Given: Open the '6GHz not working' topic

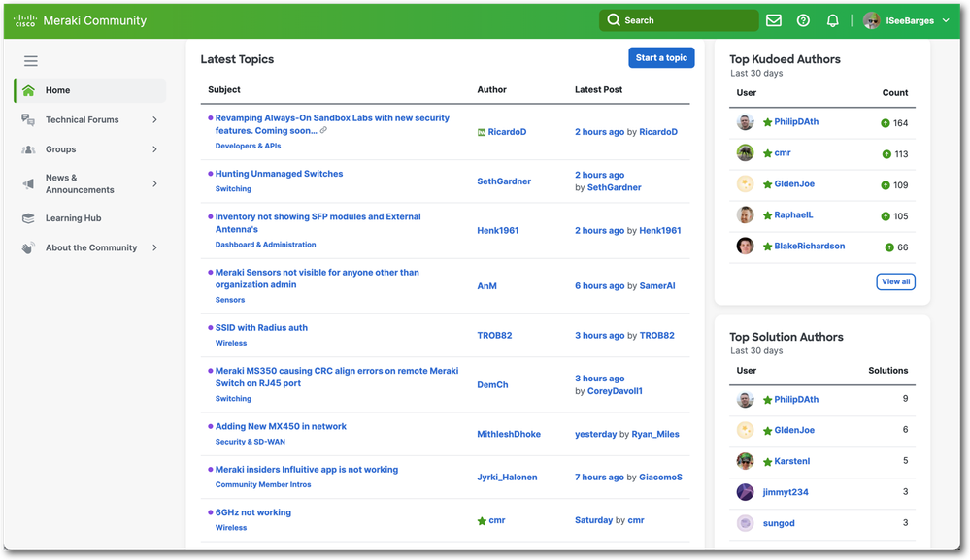Looking at the screenshot, I should click(253, 512).
